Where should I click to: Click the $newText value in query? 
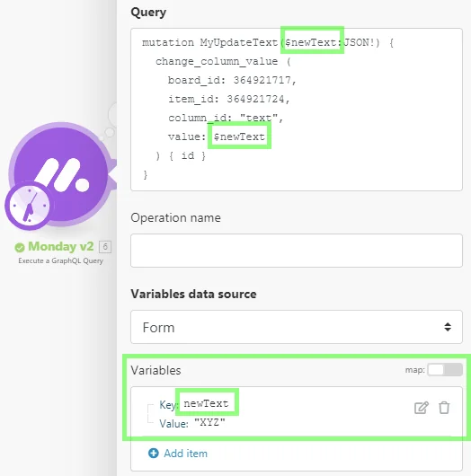point(239,137)
